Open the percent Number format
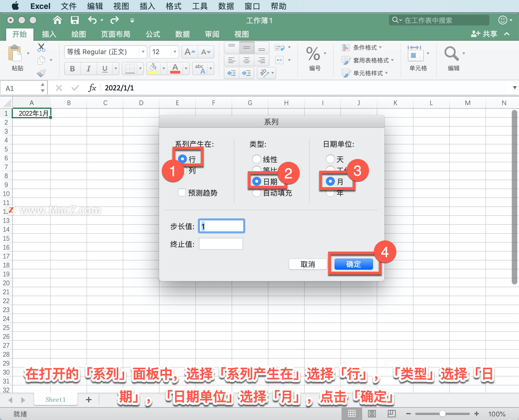Screen dimensions: 519x420 tap(313, 54)
